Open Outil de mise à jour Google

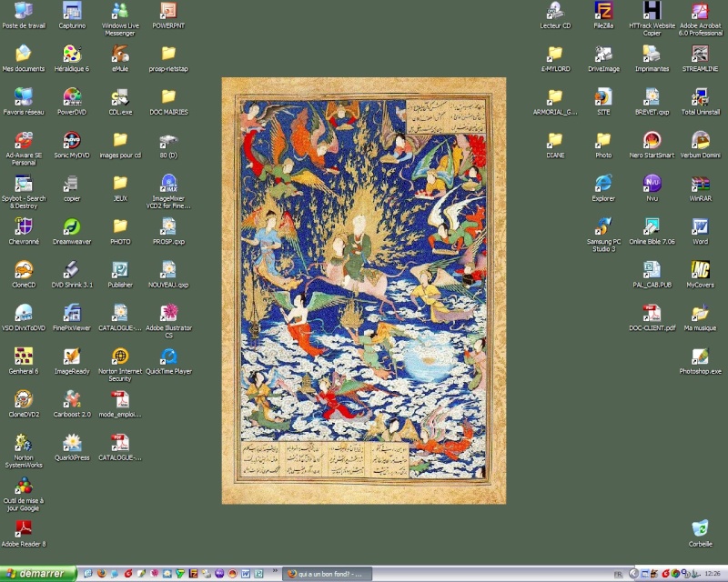24,494
